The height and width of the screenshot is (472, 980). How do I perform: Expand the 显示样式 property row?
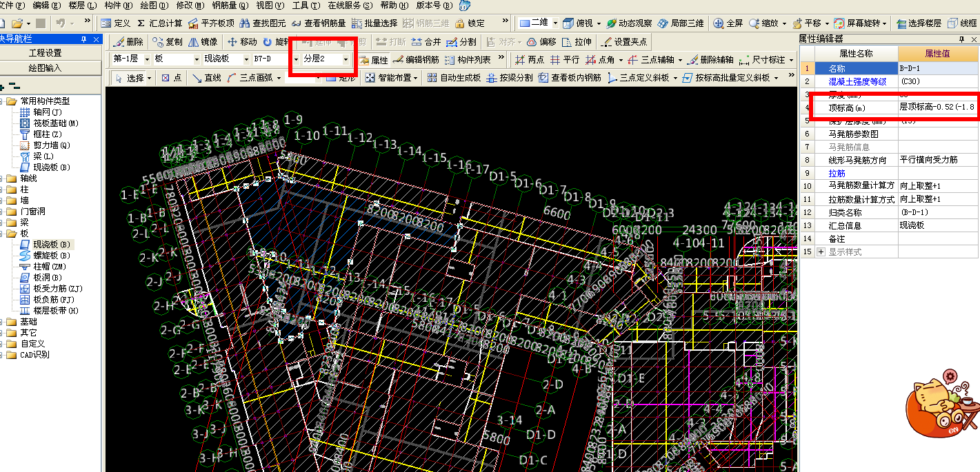821,252
